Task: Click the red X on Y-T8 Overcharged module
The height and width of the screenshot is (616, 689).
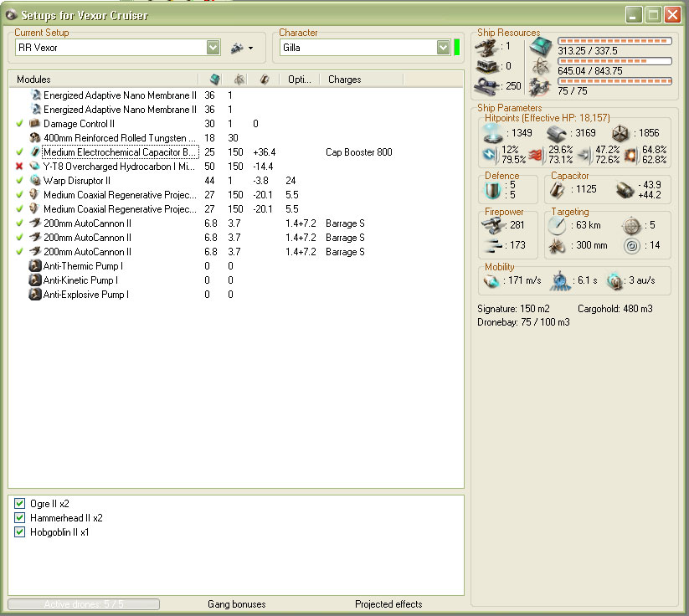Action: pos(19,167)
